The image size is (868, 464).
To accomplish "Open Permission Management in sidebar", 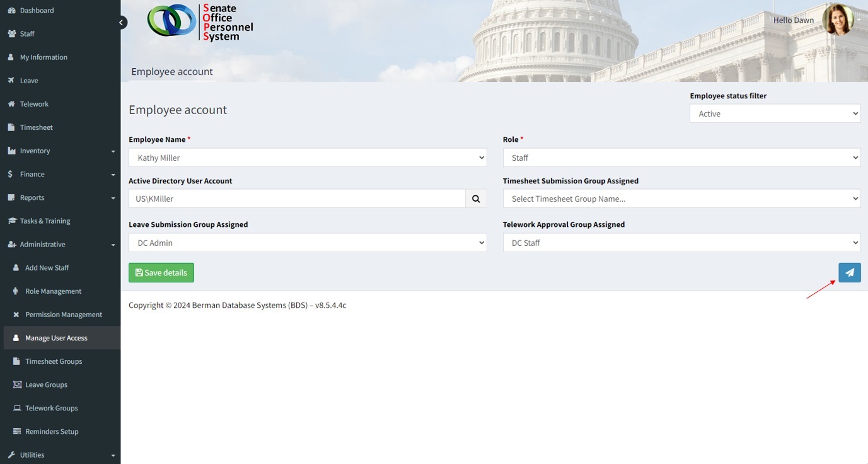I will (63, 315).
